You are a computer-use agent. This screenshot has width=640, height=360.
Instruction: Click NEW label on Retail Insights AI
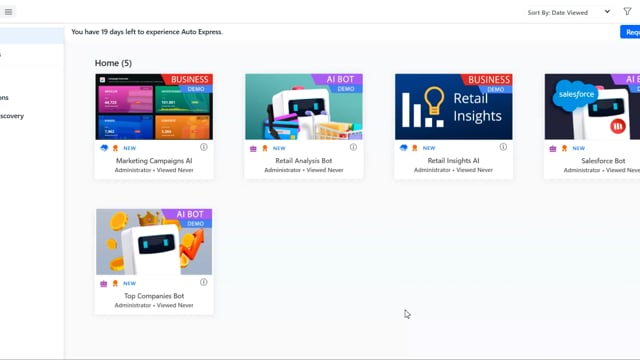tap(429, 148)
